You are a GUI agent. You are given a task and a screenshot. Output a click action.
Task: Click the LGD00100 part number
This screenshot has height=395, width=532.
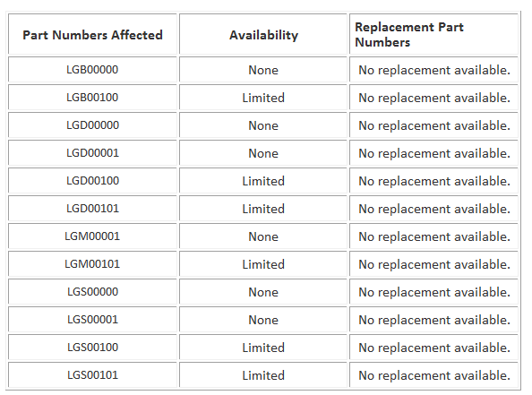click(92, 181)
